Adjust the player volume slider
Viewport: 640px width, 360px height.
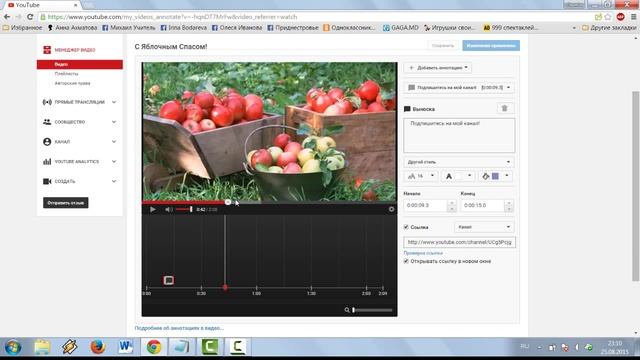(x=184, y=209)
